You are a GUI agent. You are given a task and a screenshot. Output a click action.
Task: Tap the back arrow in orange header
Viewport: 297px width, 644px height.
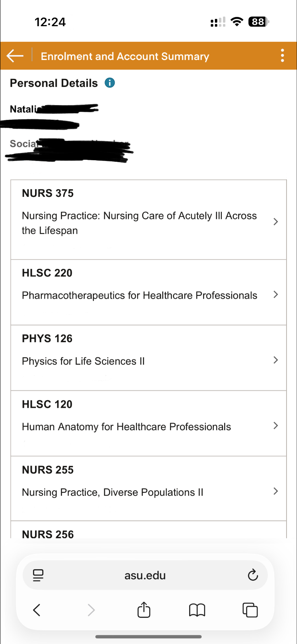15,56
